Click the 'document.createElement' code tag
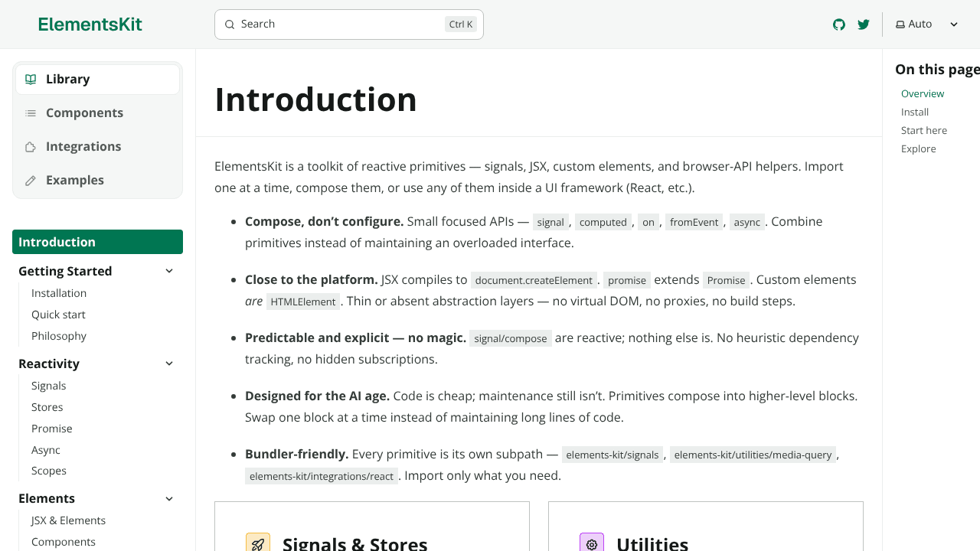The image size is (980, 551). (x=534, y=280)
